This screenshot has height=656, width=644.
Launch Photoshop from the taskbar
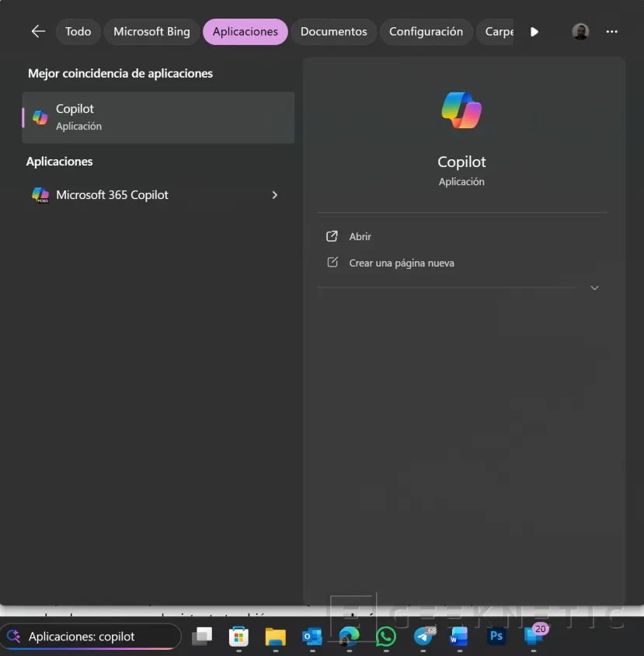click(496, 636)
